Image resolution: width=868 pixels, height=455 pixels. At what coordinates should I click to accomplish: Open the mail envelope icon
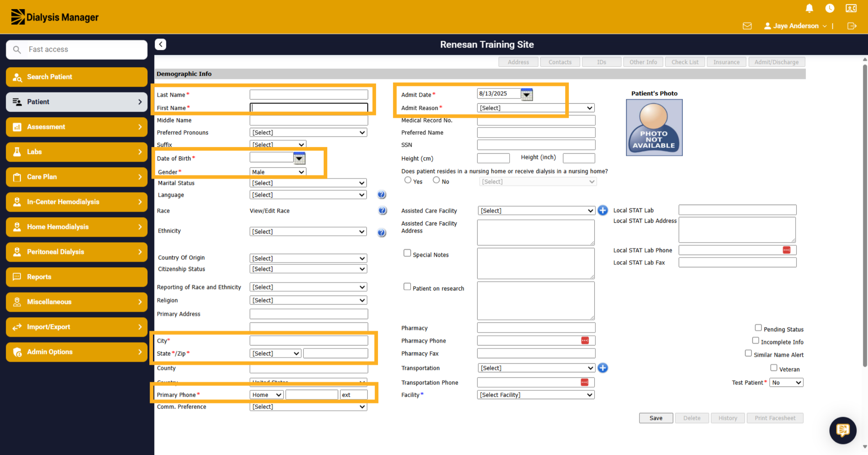(x=747, y=26)
